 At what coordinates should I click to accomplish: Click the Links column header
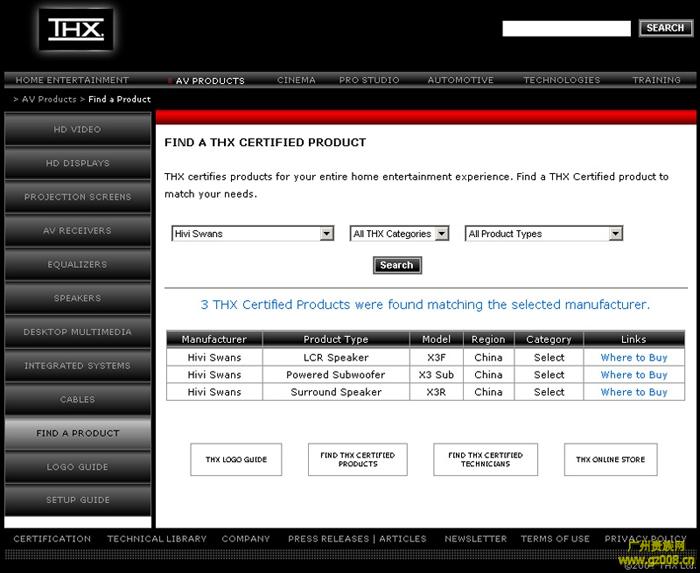[633, 339]
